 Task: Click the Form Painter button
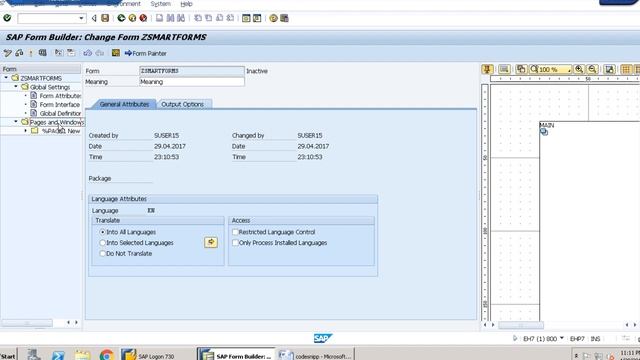(146, 53)
